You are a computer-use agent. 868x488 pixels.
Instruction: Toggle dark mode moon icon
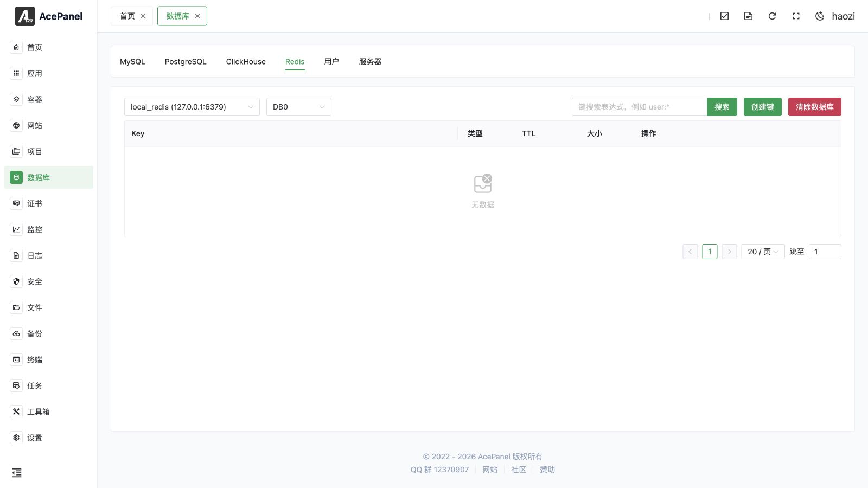click(820, 16)
